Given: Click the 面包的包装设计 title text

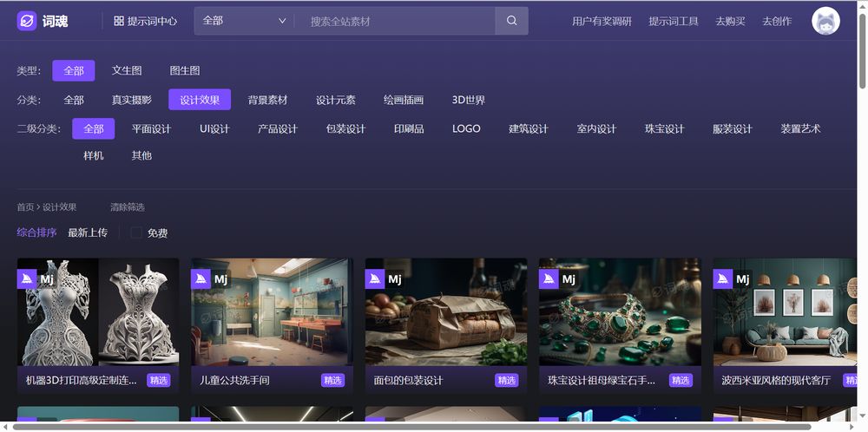Looking at the screenshot, I should [x=409, y=381].
